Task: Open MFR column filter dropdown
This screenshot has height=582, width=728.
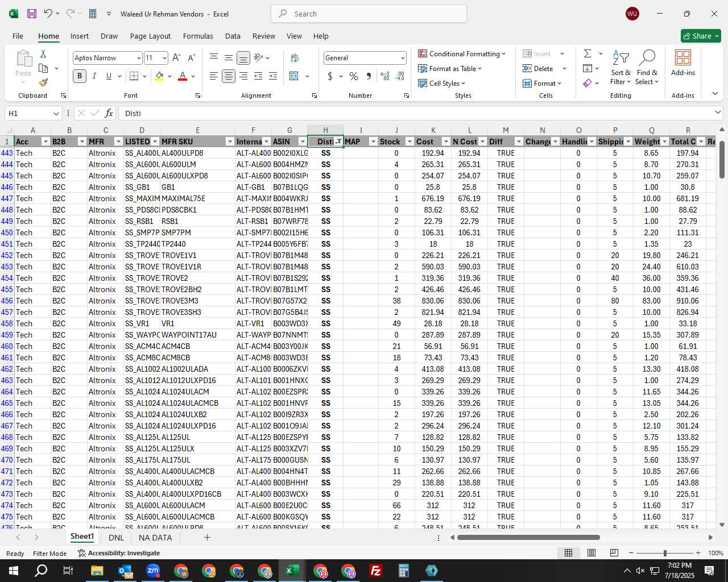Action: [x=118, y=142]
